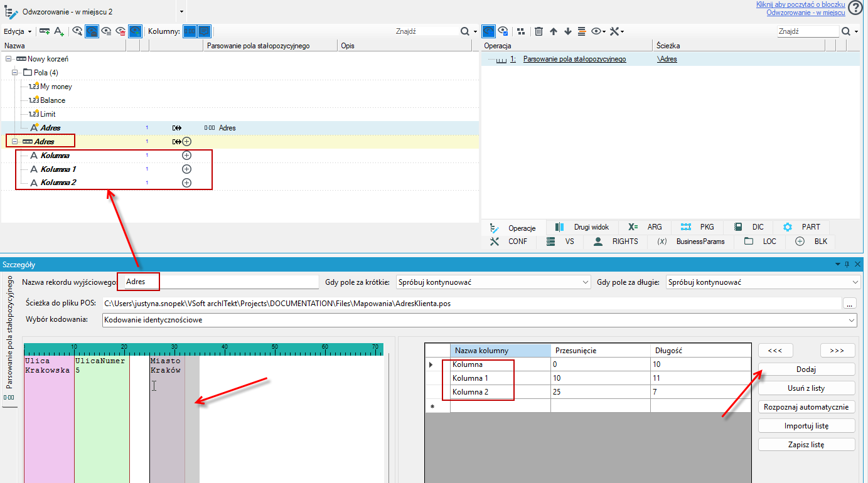Open the RIGHTS tab

(616, 241)
